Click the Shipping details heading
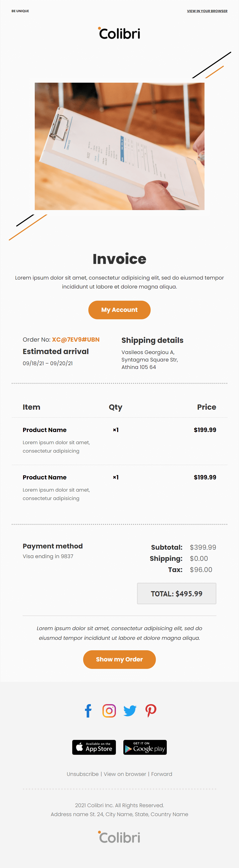The height and width of the screenshot is (868, 239). point(152,340)
